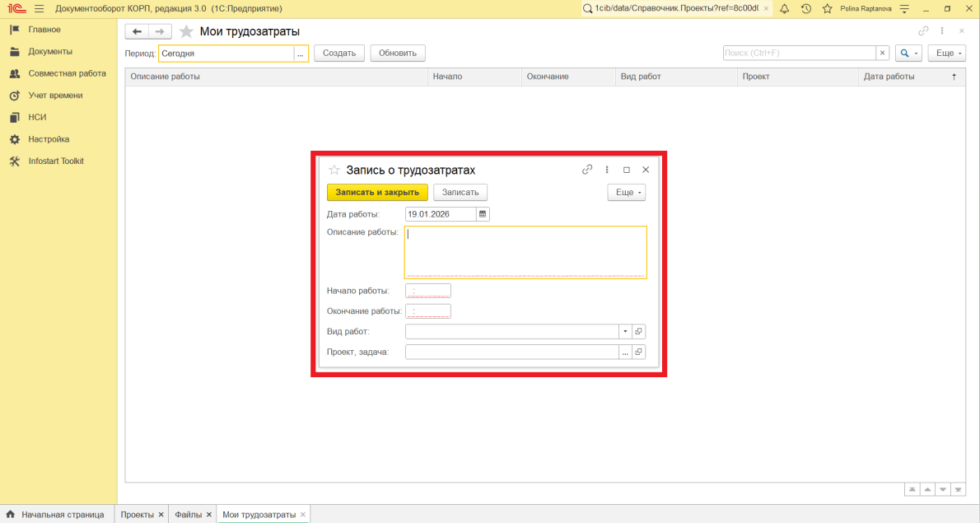The image size is (980, 523).
Task: Expand Еще menu in the trudozatraty dialog
Action: 626,192
